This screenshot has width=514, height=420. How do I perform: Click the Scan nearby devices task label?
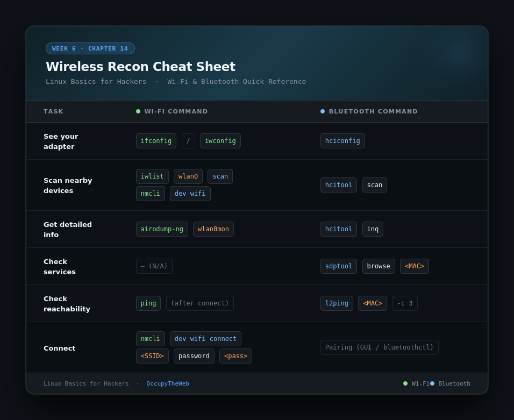[68, 186]
